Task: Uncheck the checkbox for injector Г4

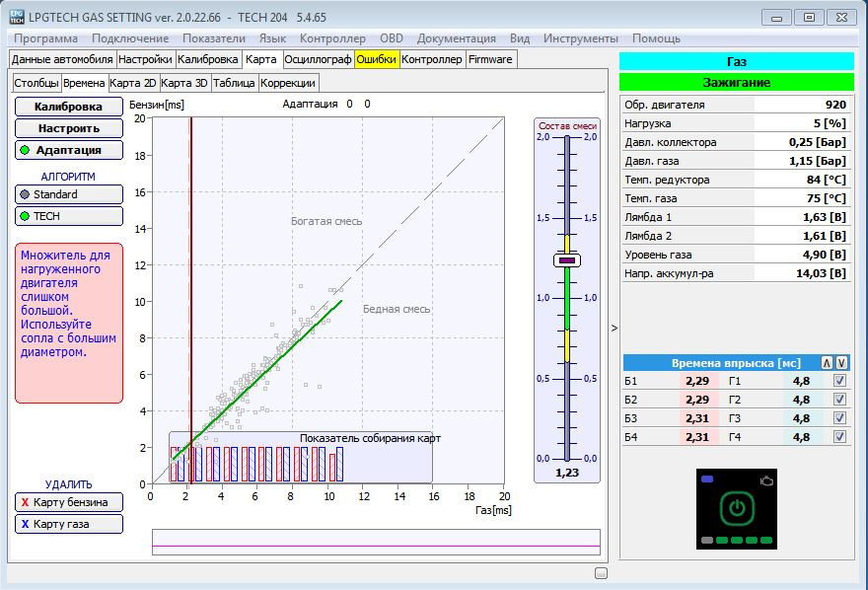Action: 839,437
